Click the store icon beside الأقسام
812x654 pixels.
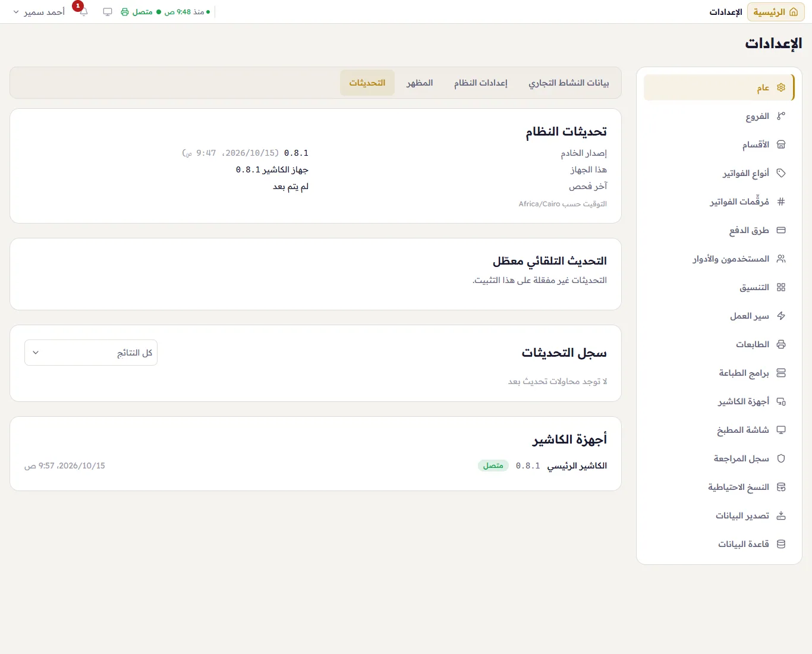(781, 144)
